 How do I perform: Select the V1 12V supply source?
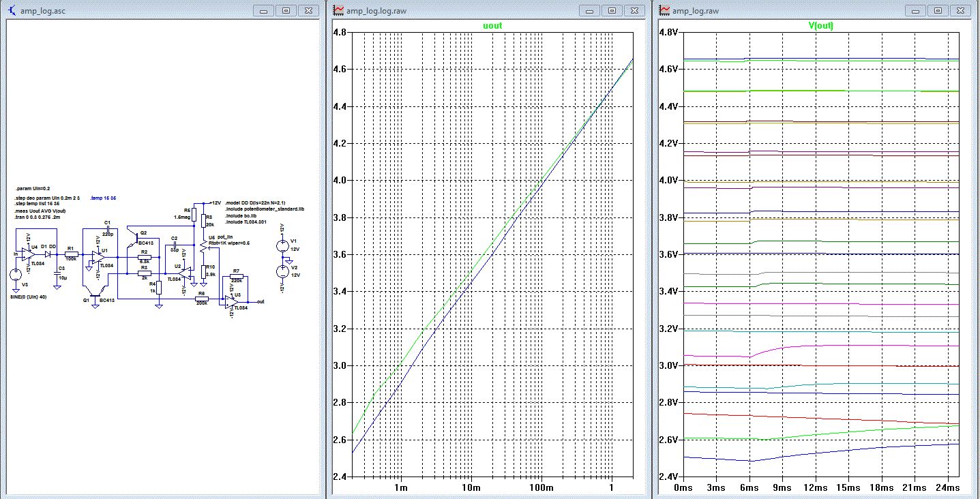[x=282, y=246]
